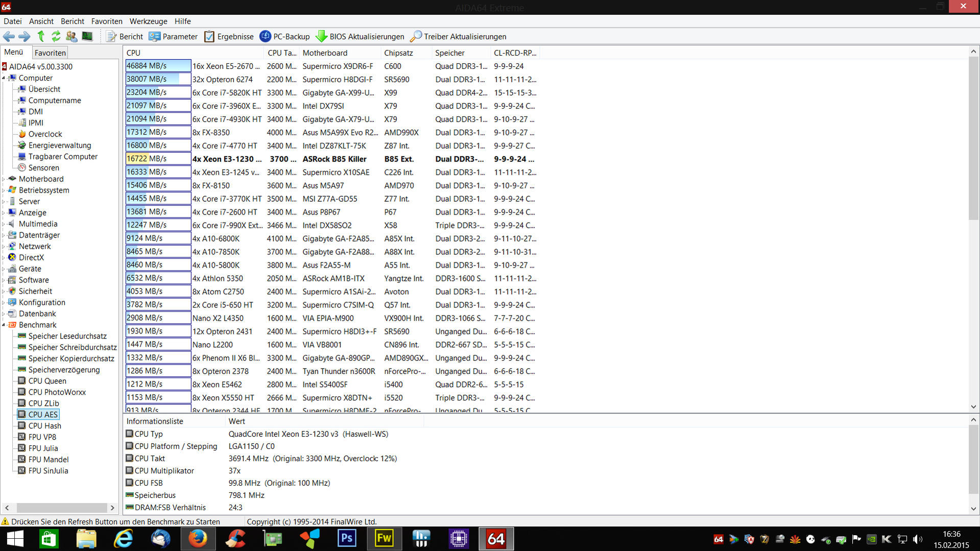Select the highlighted 16722 MB/s row
The height and width of the screenshot is (551, 980).
click(x=332, y=159)
